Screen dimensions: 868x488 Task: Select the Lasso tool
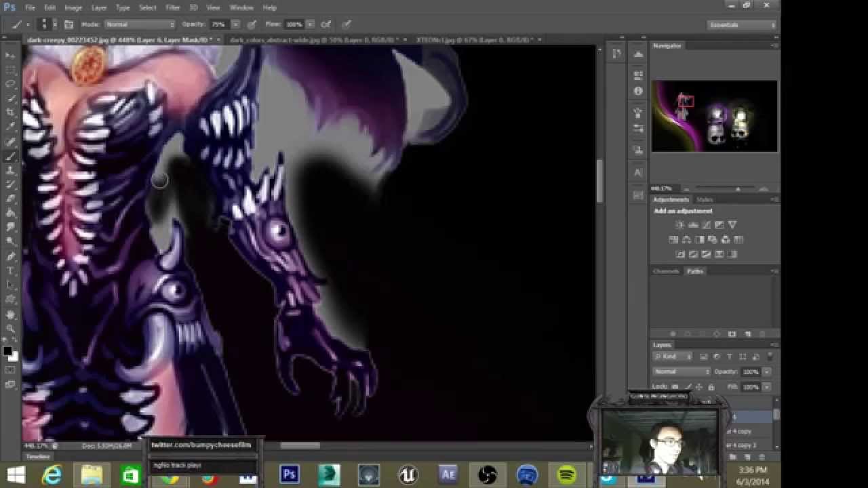click(x=10, y=84)
